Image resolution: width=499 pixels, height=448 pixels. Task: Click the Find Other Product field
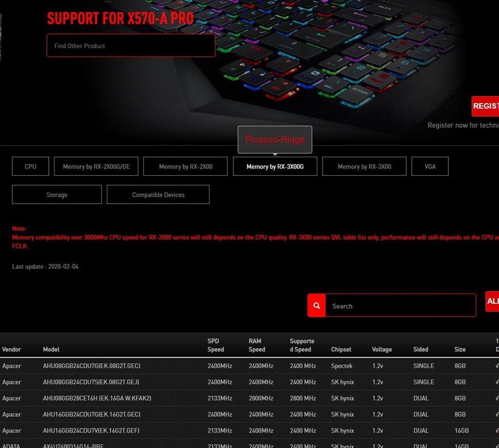pyautogui.click(x=131, y=45)
